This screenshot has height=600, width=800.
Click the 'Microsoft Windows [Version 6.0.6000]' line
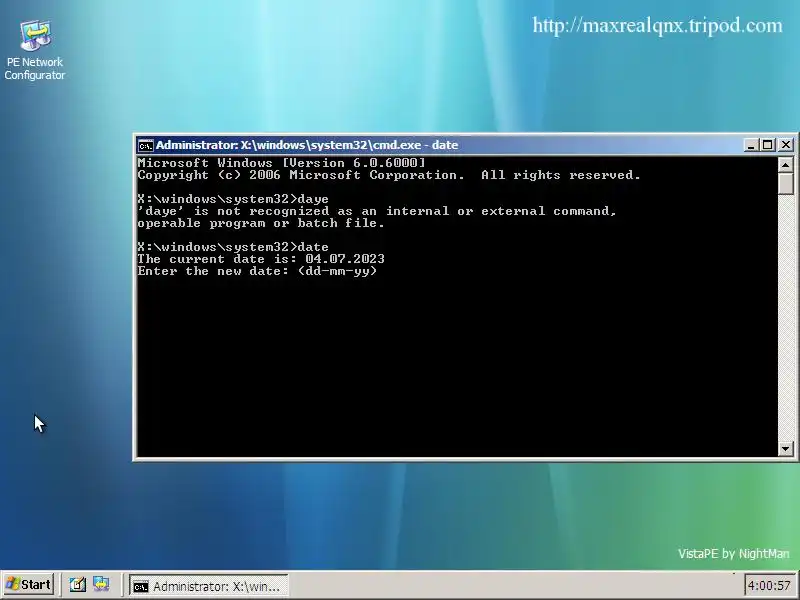point(281,163)
